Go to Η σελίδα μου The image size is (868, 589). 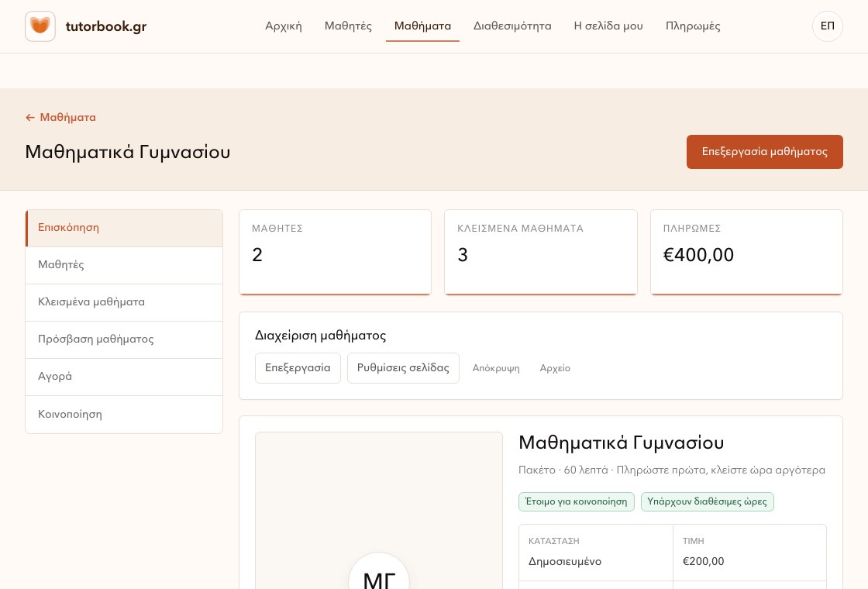point(608,26)
